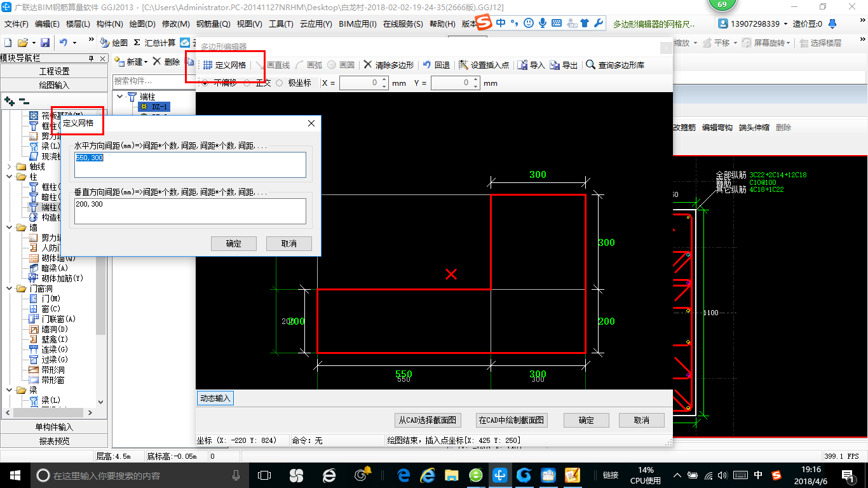Expand the 轴线 folder
The image size is (868, 488).
(9, 166)
